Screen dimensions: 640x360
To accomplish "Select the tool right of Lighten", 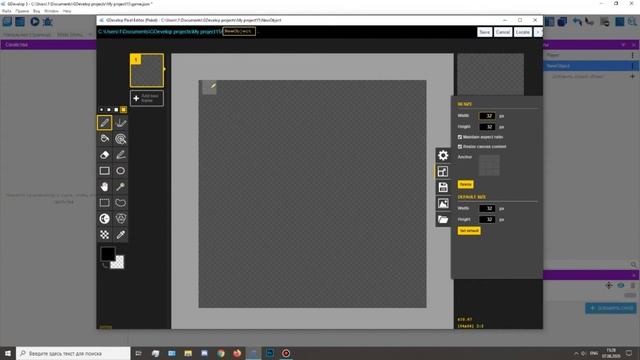I will [120, 218].
